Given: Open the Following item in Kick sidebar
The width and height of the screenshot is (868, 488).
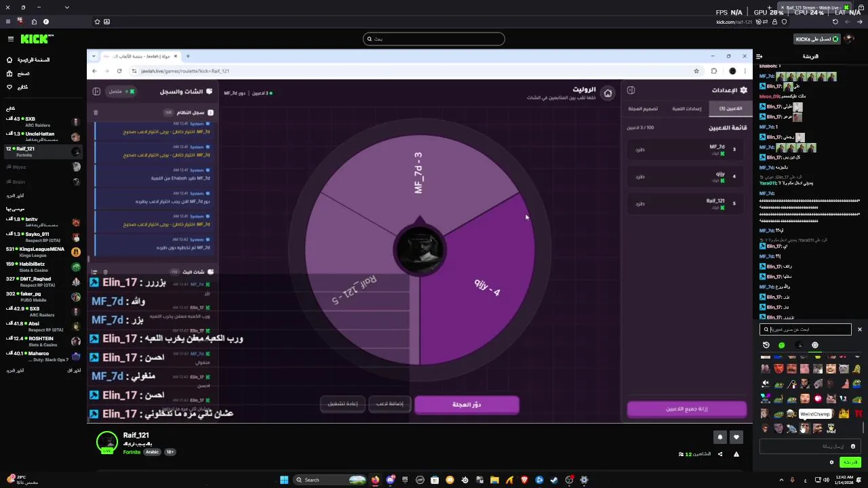Looking at the screenshot, I should 18,87.
